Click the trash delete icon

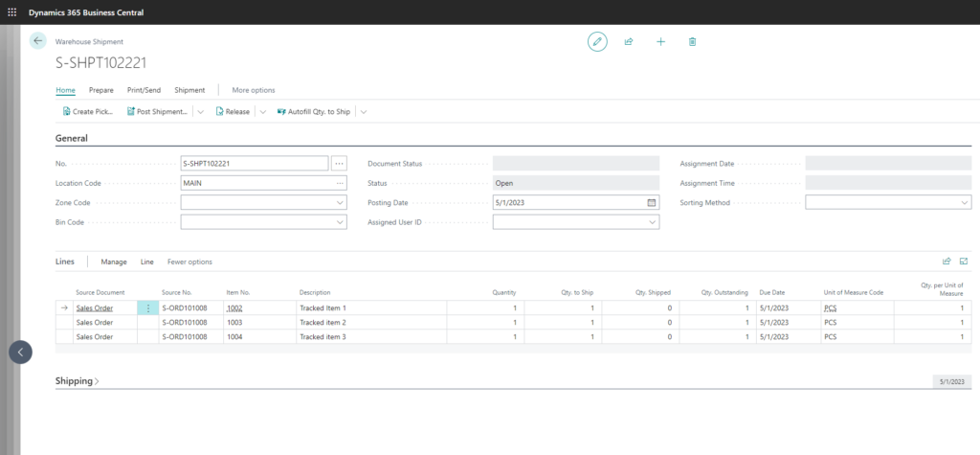[x=692, y=41]
